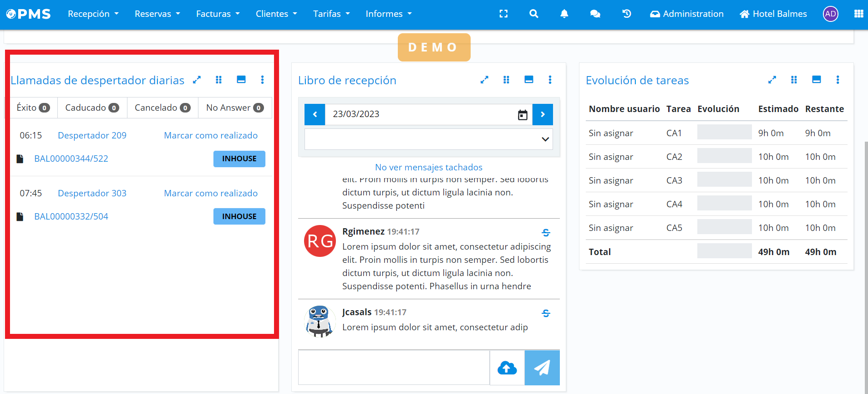Open the notifications bell
The image size is (868, 394).
tap(564, 14)
